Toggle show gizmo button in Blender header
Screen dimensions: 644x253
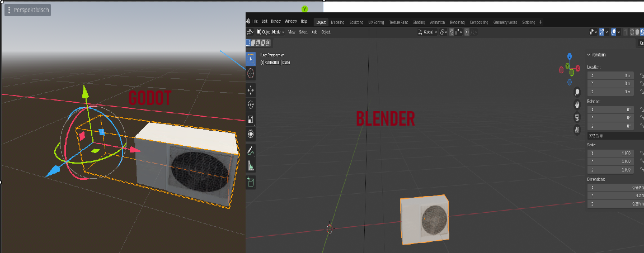tap(601, 32)
